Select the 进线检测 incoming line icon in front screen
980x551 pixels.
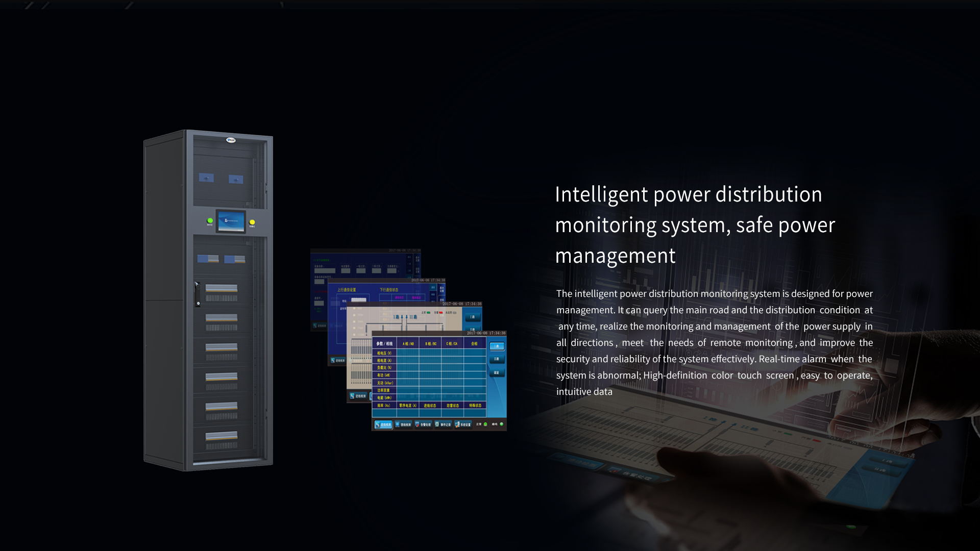(x=383, y=424)
